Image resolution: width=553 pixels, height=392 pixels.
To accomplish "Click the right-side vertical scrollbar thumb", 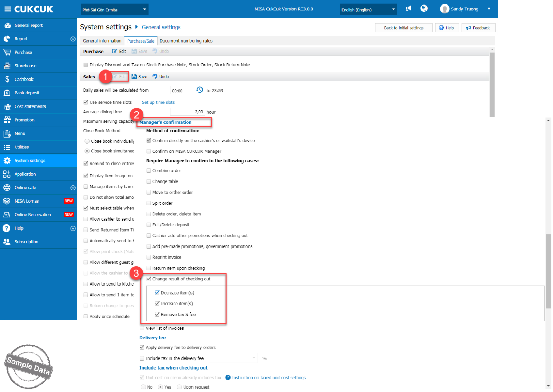I will 548,271.
